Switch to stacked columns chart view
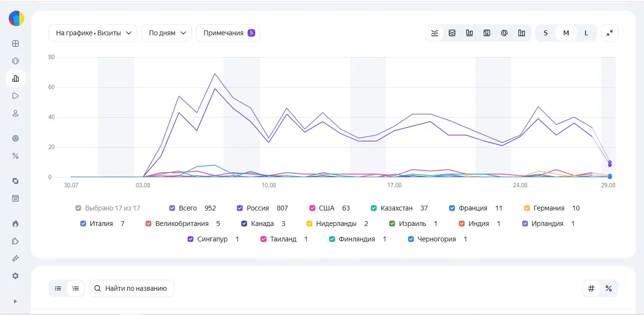 click(x=487, y=33)
